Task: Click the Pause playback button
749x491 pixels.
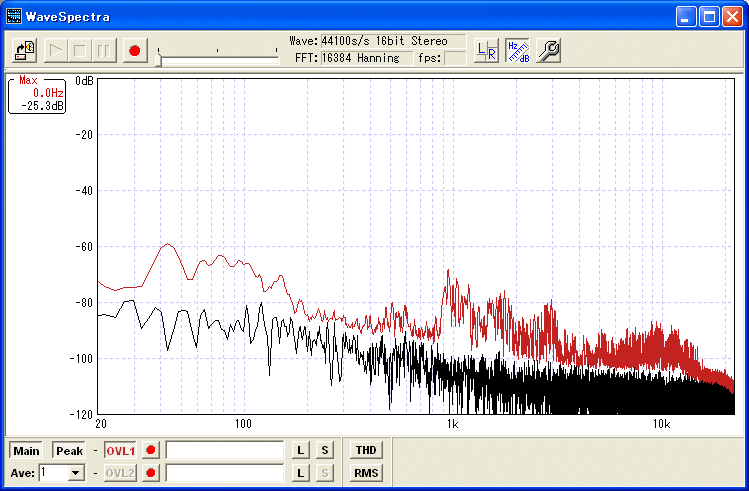Action: point(105,50)
